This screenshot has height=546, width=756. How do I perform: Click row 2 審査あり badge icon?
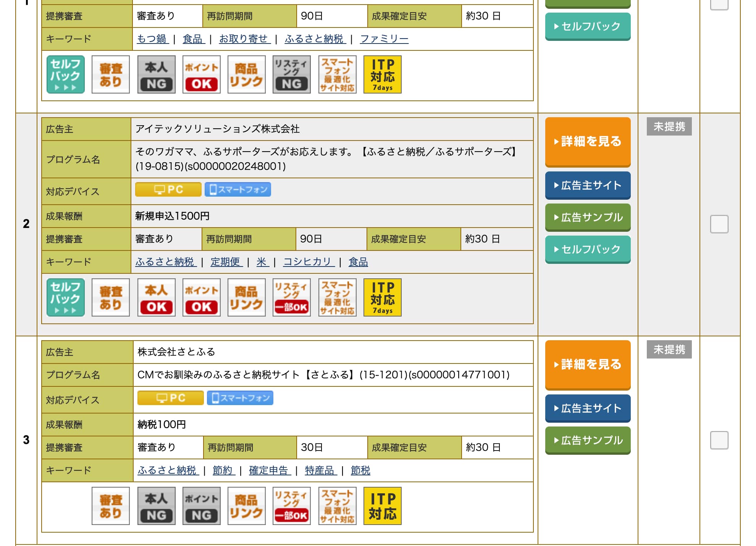(x=111, y=297)
